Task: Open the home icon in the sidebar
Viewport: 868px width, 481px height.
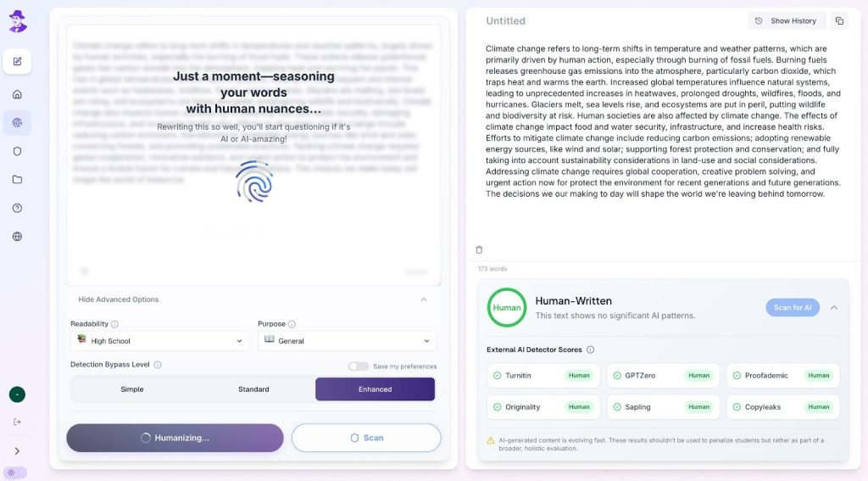Action: (x=17, y=94)
